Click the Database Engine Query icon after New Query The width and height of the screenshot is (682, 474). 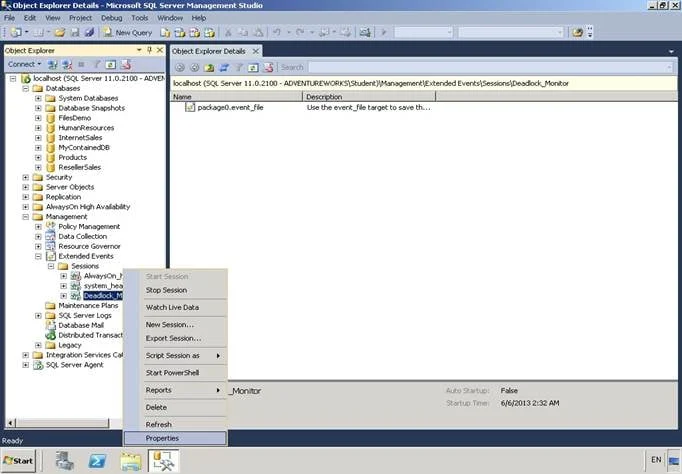coord(165,33)
